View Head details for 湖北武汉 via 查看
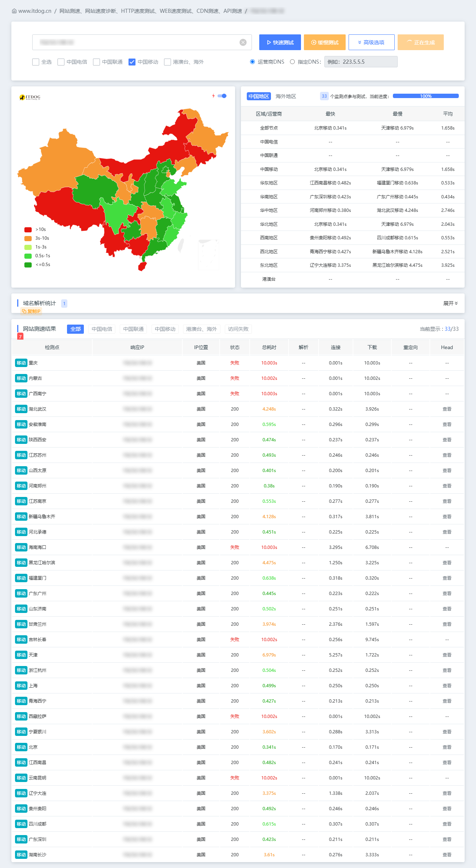The width and height of the screenshot is (476, 868). pos(447,409)
